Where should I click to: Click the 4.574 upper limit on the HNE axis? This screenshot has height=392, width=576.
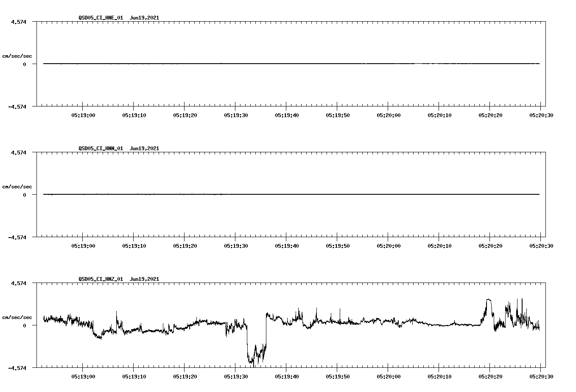(x=18, y=22)
